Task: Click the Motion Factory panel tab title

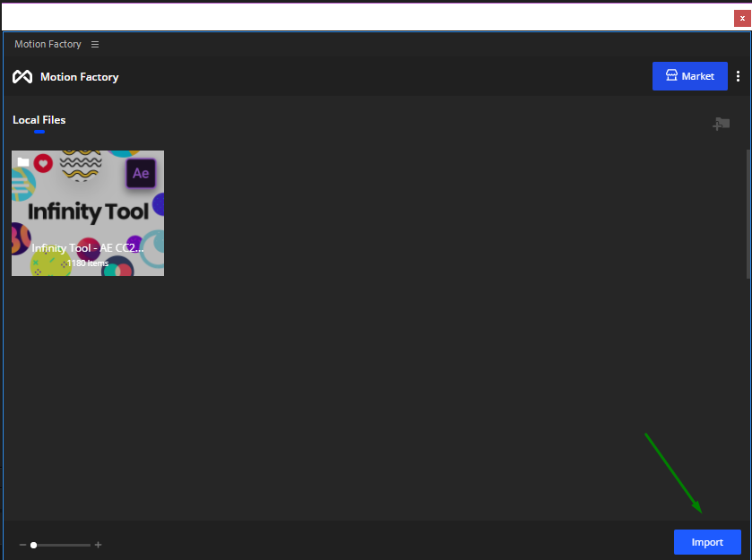Action: 48,44
